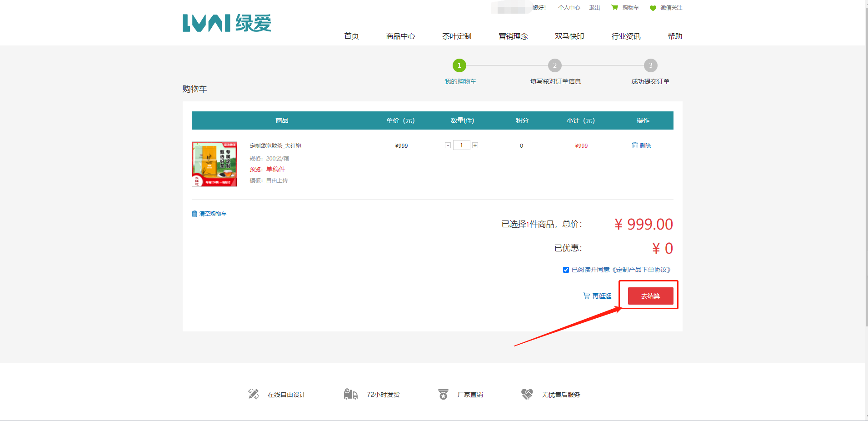Click the trash icon beside 删除

tap(634, 145)
